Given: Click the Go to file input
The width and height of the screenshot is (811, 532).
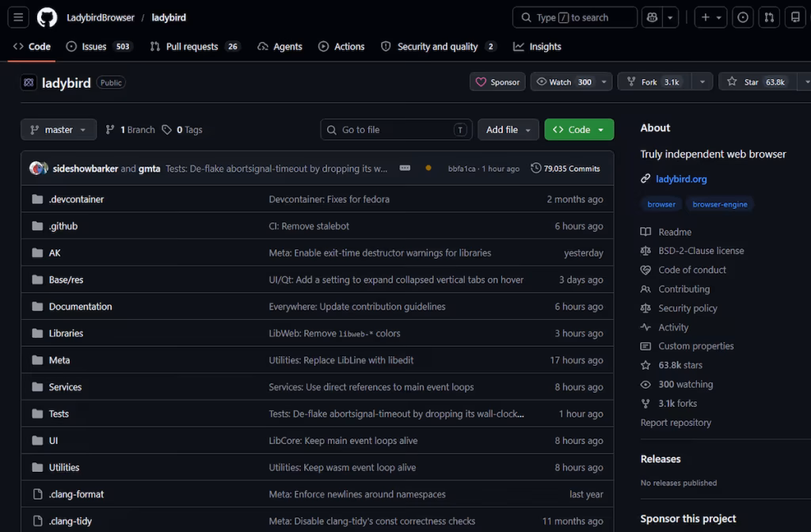Looking at the screenshot, I should pyautogui.click(x=396, y=130).
